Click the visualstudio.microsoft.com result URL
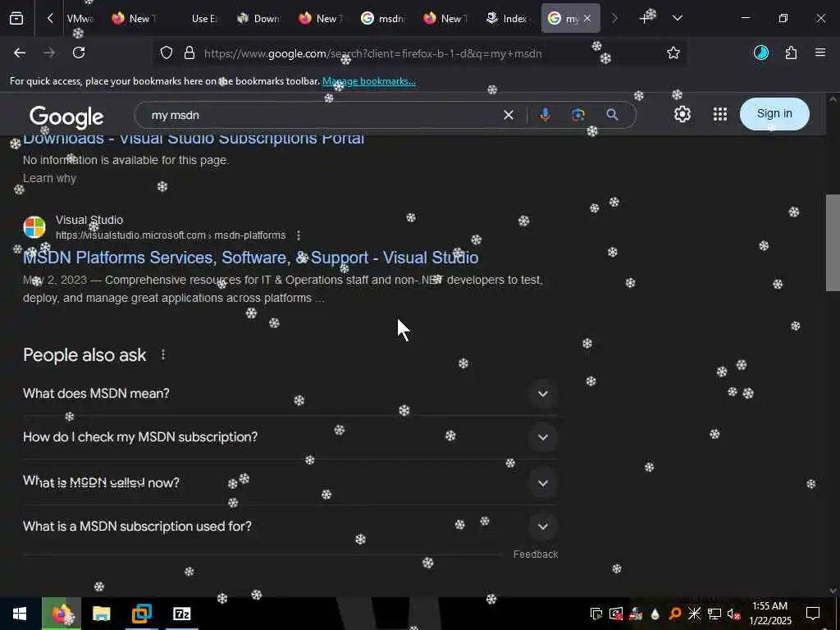Viewport: 840px width, 630px height. (x=171, y=235)
